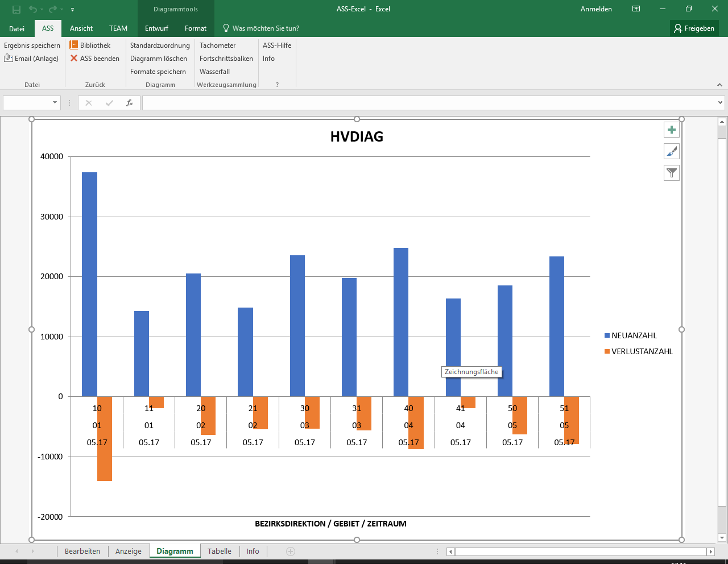This screenshot has height=564, width=728.
Task: Click the Freigeben share button
Action: 694,28
